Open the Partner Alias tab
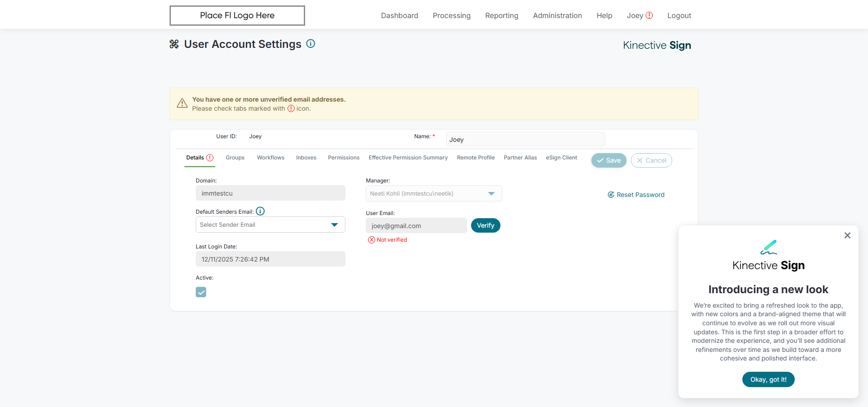Screen dimensions: 868x407 520,158
